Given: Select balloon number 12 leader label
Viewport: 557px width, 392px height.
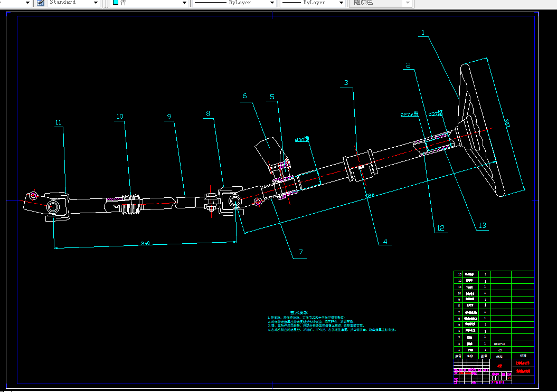Looking at the screenshot, I should click(x=440, y=228).
